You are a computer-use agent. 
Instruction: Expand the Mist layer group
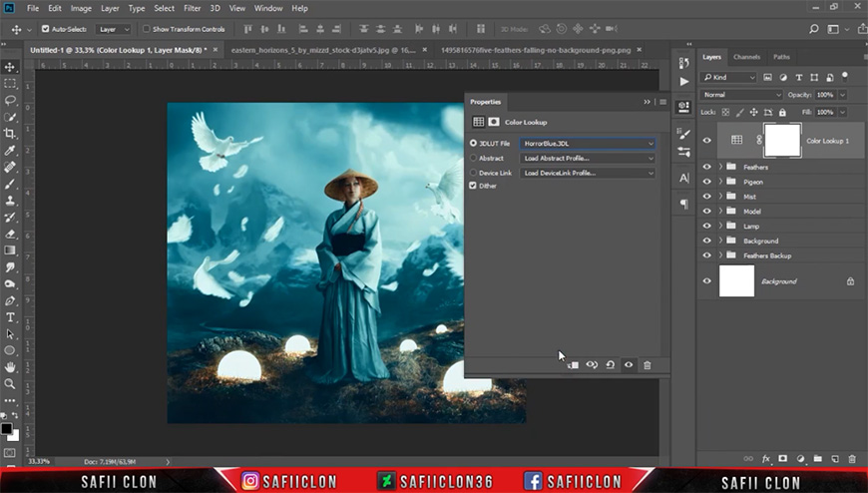[x=720, y=196]
